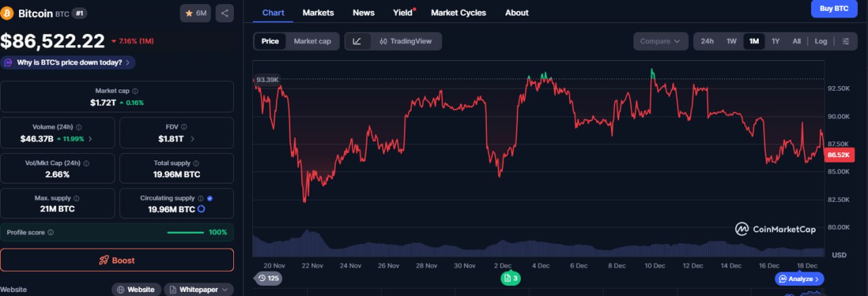Enable the Log scale toggle
The image size is (868, 296).
pyautogui.click(x=821, y=41)
